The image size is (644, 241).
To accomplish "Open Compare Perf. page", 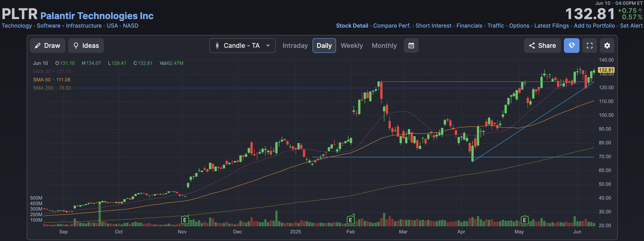I will (x=392, y=26).
